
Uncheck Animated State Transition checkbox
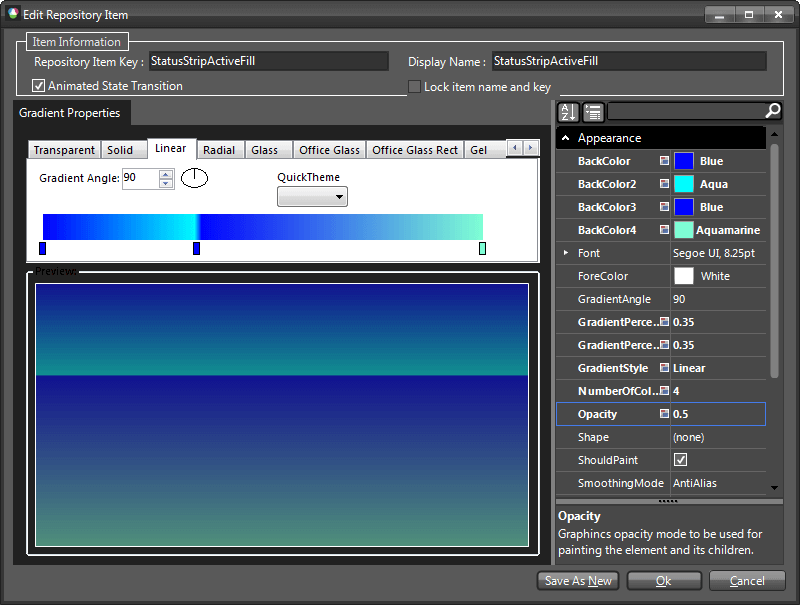[39, 86]
